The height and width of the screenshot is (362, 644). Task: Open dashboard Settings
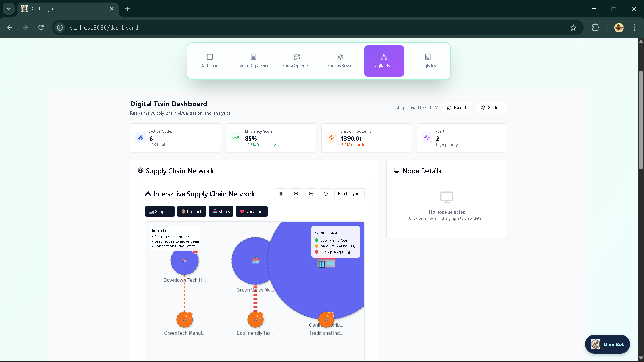point(491,108)
